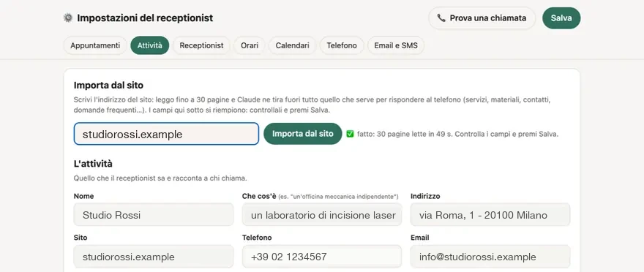Click the Email field label

[x=420, y=238]
